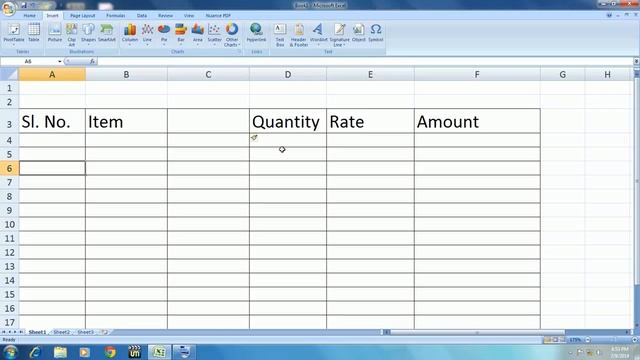Select column F header
This screenshot has height=360, width=640.
click(477, 74)
